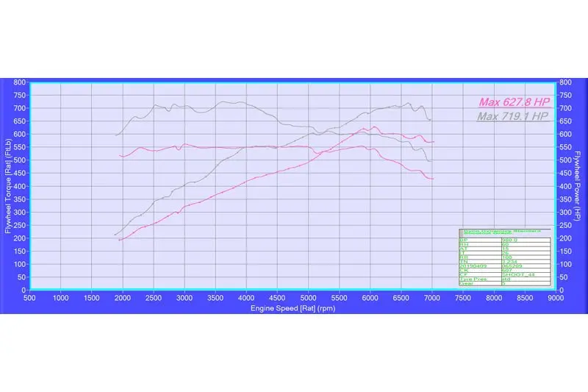Image resolution: width=588 pixels, height=392 pixels.
Task: Click 300 on the right power axis
Action: pos(566,213)
